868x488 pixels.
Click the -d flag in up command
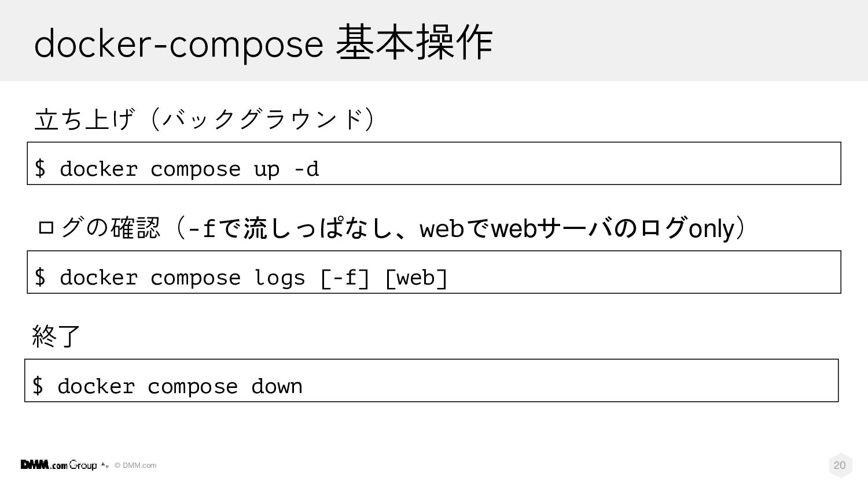(306, 169)
